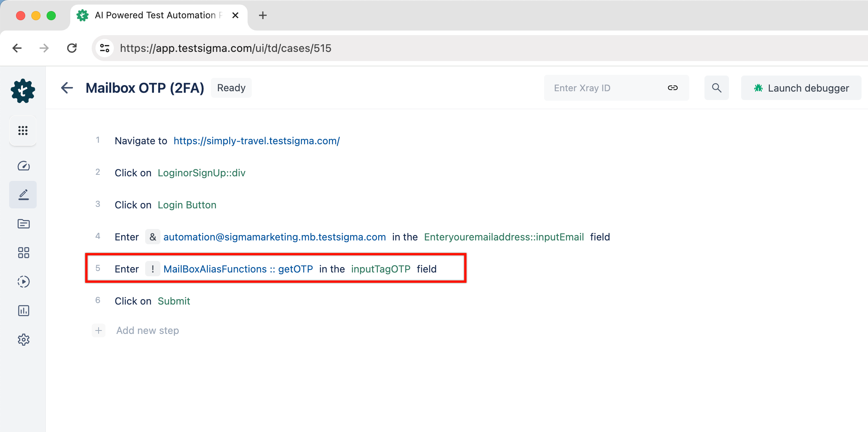Click Add new step text
868x432 pixels.
(147, 330)
